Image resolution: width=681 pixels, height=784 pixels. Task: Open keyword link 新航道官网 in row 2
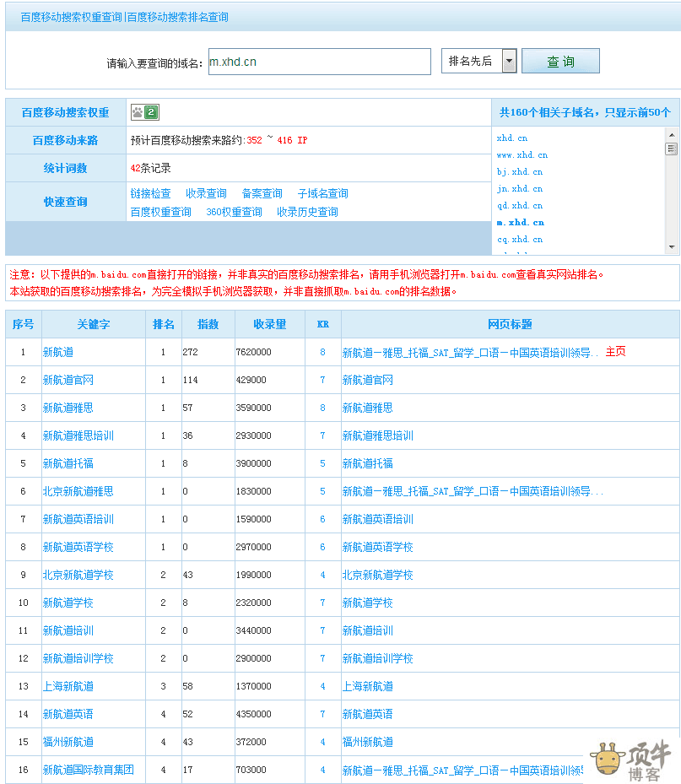click(68, 380)
